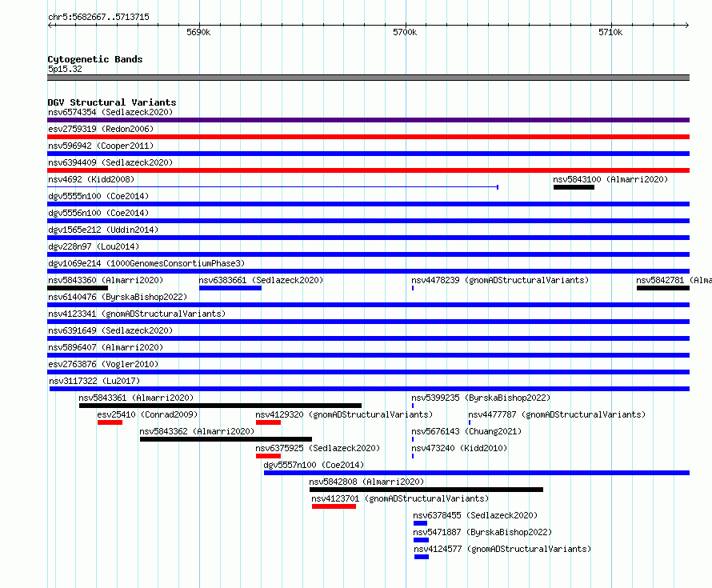This screenshot has width=712, height=588.
Task: Select dgv5556n100 (Coe2014) label
Action: pyautogui.click(x=98, y=213)
